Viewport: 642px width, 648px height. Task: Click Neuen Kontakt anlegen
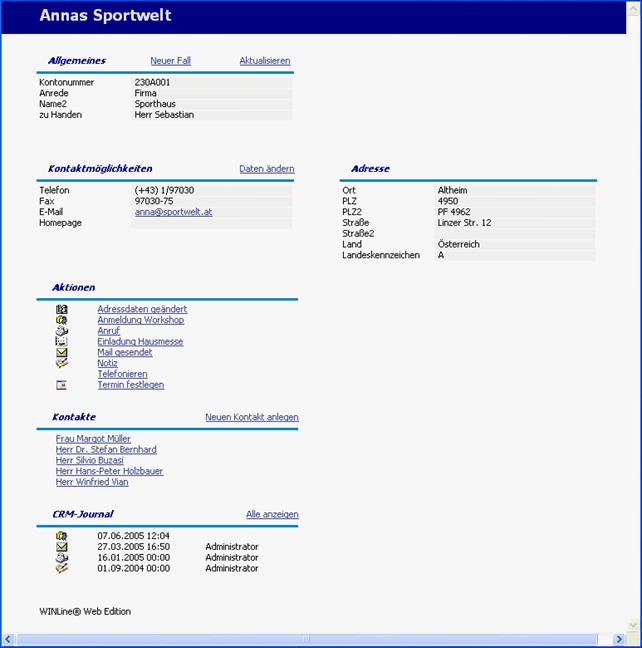pyautogui.click(x=252, y=417)
